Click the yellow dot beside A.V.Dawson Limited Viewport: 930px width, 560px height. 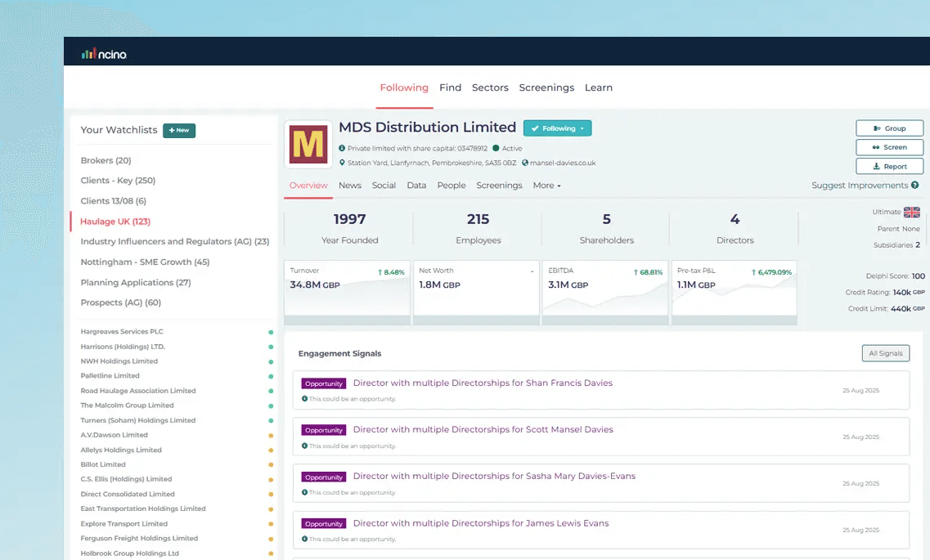point(270,435)
